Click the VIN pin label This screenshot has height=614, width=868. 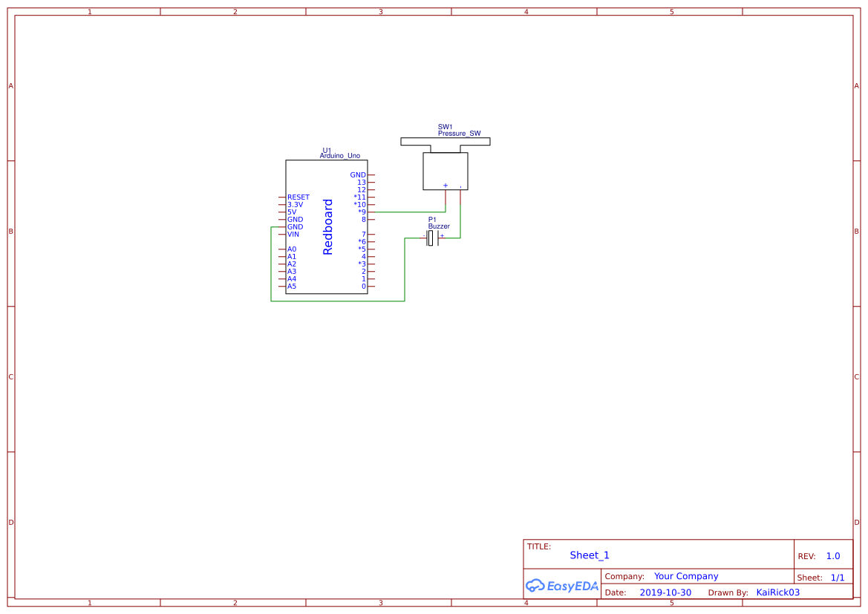293,234
